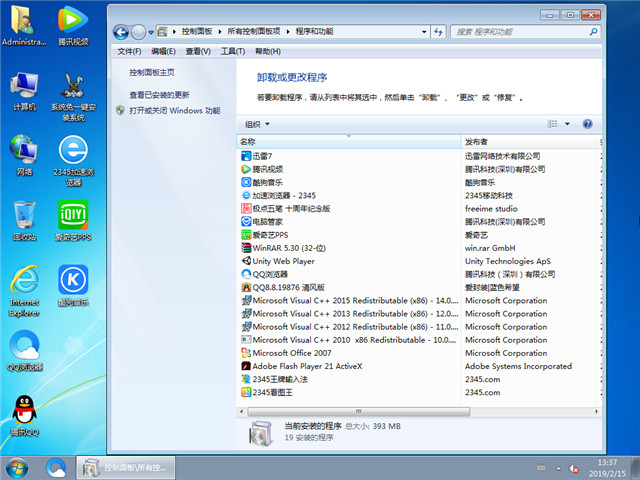Click the horizontal scrollbar left arrow
The height and width of the screenshot is (480, 640).
[241, 411]
